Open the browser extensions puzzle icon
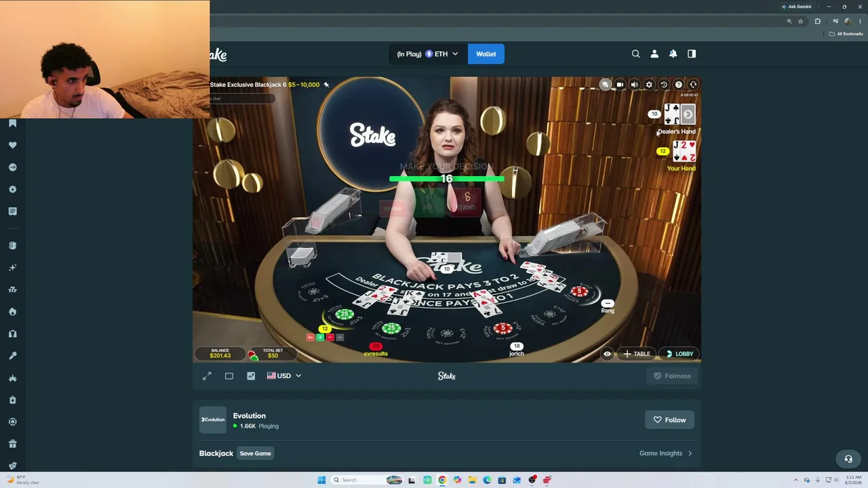Screen dimensions: 868x488 (x=817, y=22)
